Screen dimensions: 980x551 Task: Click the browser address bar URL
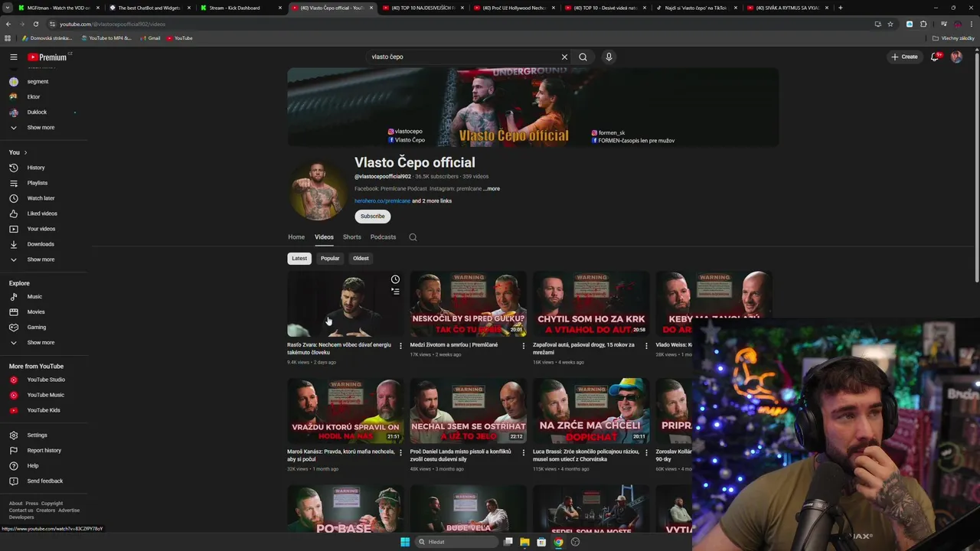[x=113, y=24]
